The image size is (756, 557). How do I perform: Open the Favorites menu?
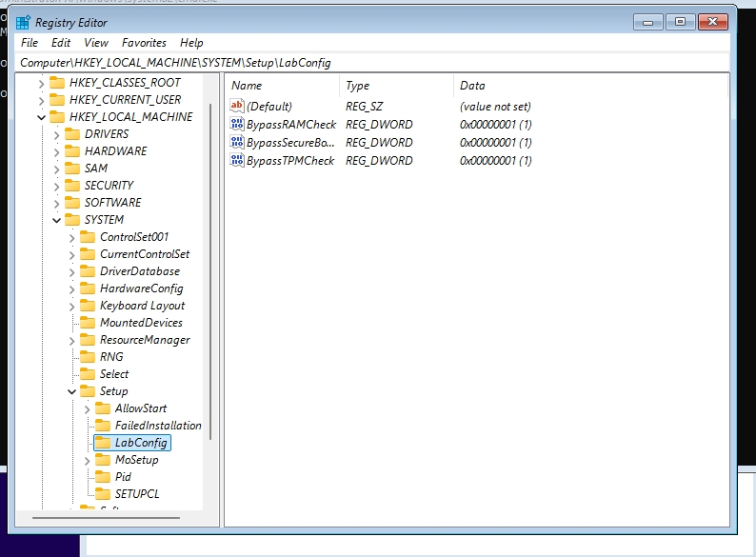[x=144, y=43]
